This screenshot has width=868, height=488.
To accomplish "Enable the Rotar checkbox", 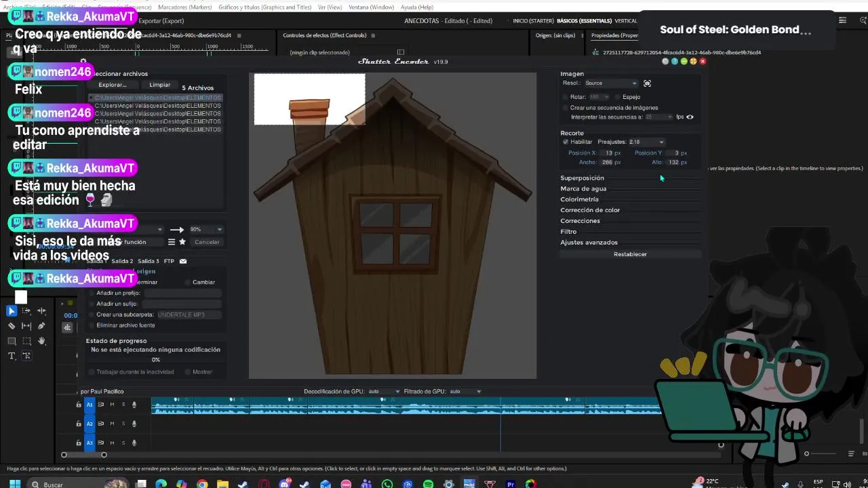I will pos(566,97).
